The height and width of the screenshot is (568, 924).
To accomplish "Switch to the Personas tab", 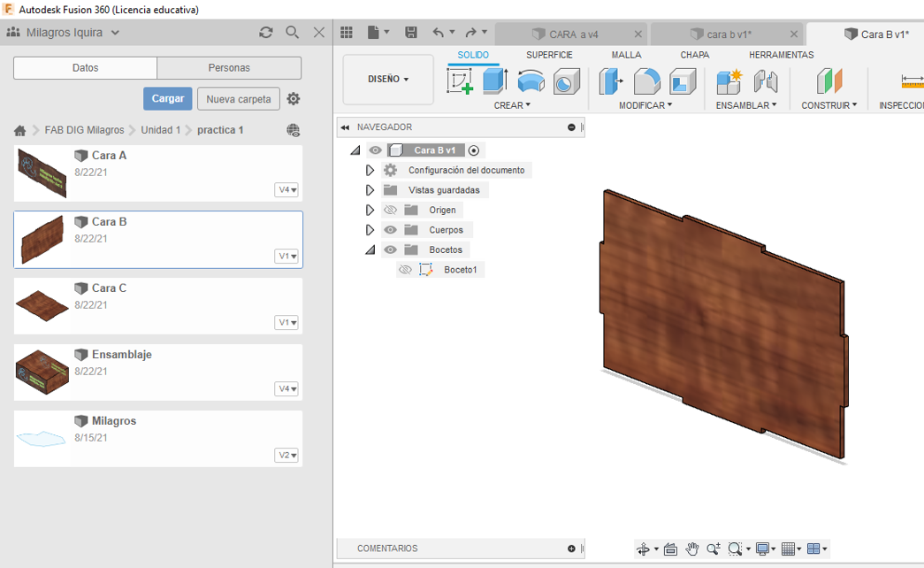I will 229,68.
